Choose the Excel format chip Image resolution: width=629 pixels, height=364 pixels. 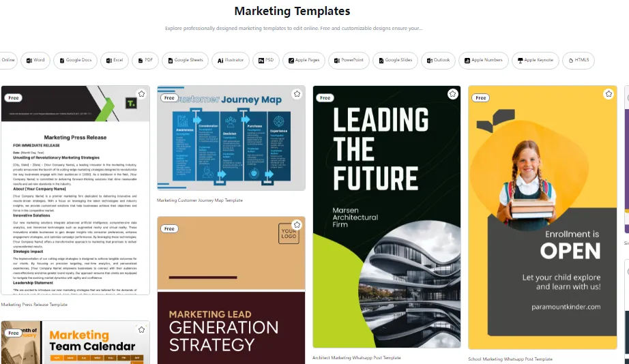click(x=115, y=61)
